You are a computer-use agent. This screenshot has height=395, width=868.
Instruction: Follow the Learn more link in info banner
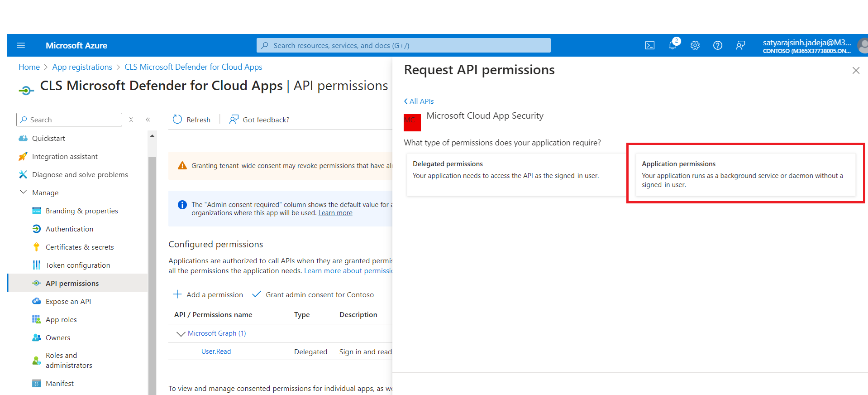[335, 213]
